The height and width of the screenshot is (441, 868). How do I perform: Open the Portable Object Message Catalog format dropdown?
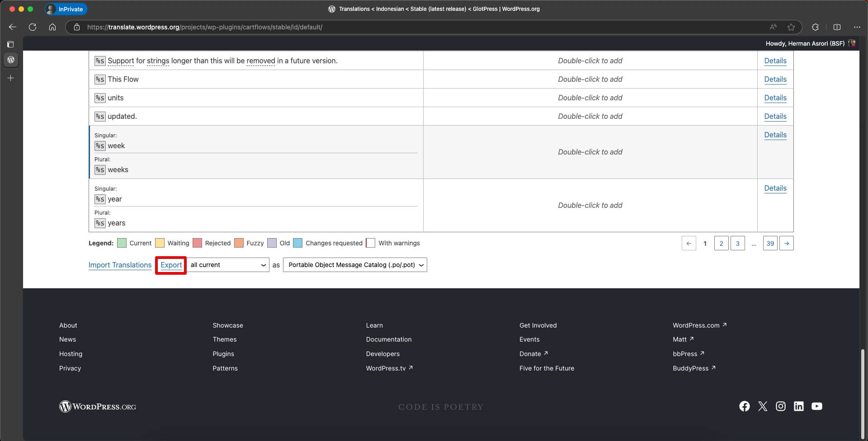click(354, 265)
